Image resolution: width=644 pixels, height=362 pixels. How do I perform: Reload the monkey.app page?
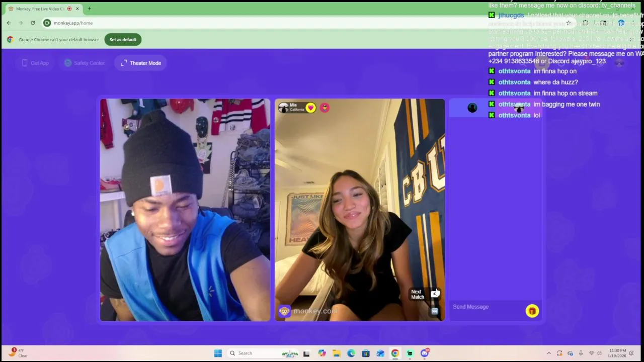[33, 23]
